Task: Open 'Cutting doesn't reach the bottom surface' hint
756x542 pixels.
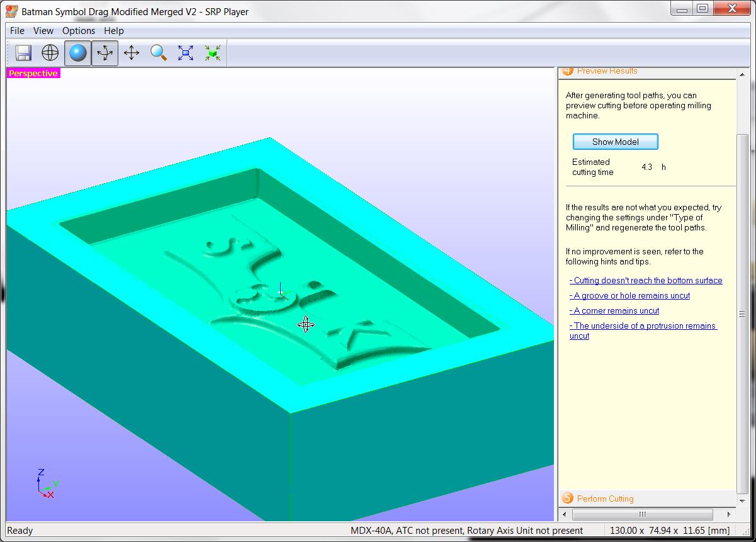Action: [646, 280]
